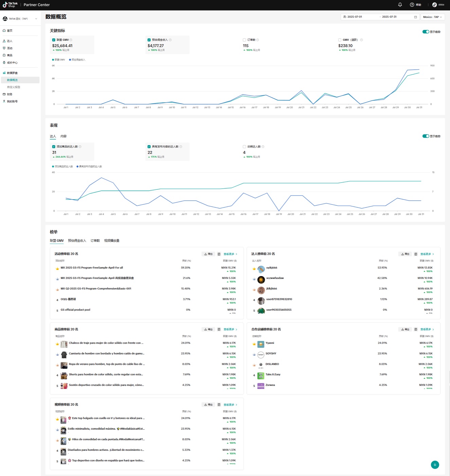The width and height of the screenshot is (450, 476).
Task: Toggle 显示趋势 in the 表现 section
Action: point(426,136)
